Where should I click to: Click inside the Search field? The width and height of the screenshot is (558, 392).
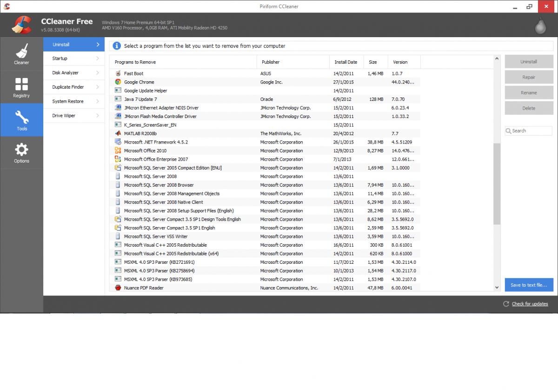(529, 131)
